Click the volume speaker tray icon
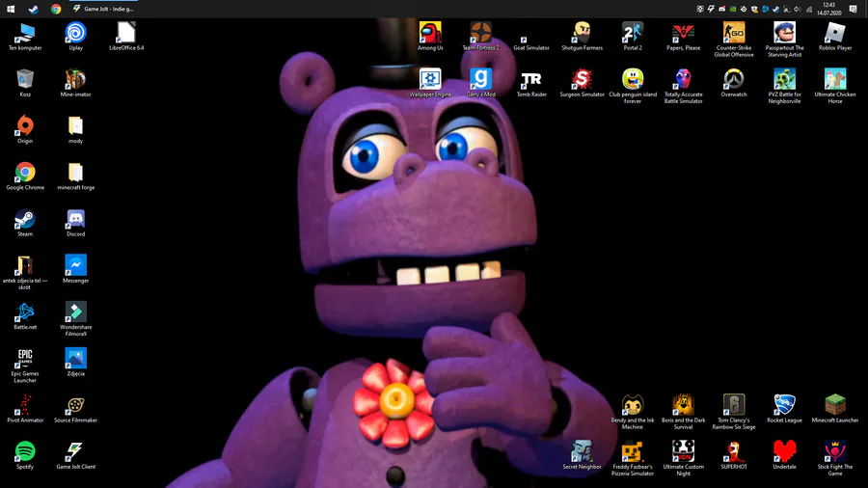868x488 pixels. point(798,9)
